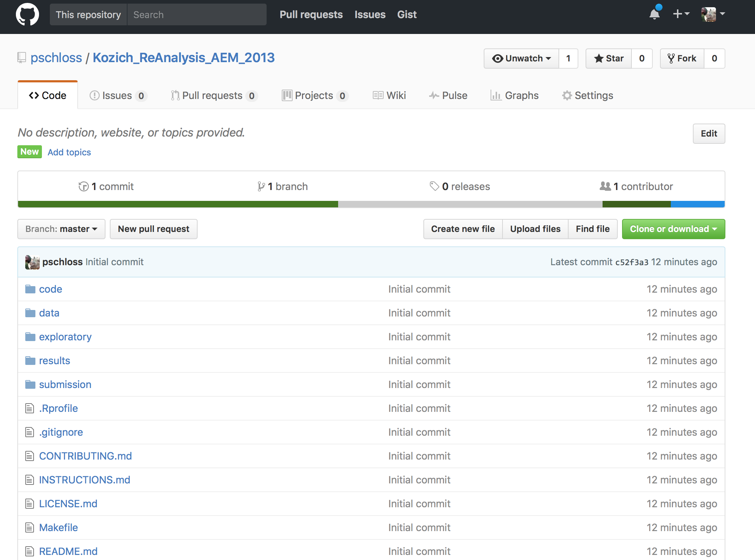Click the Add topics link
Viewport: 755px width, 560px height.
(x=69, y=152)
